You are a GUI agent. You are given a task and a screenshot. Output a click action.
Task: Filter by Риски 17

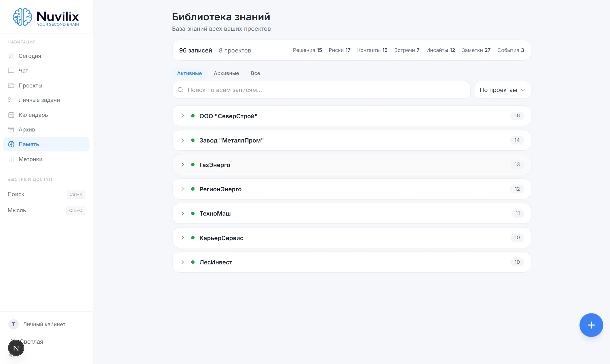(x=339, y=50)
